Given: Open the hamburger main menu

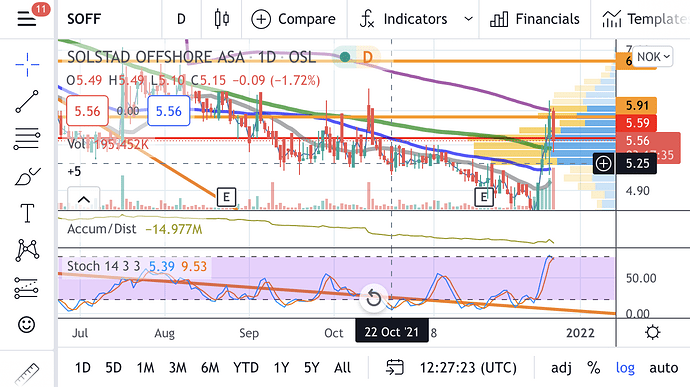Looking at the screenshot, I should pos(26,19).
